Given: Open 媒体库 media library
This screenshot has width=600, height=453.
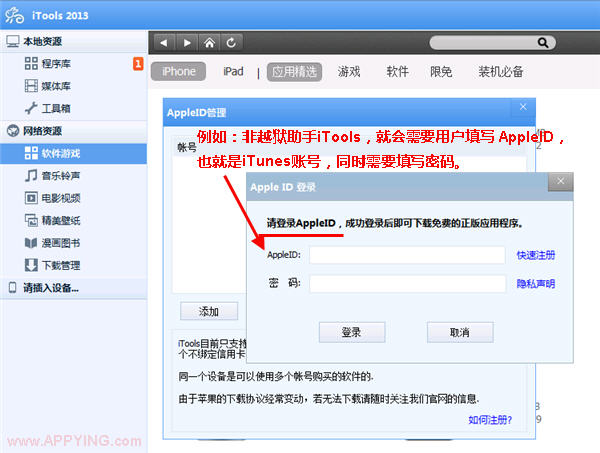Looking at the screenshot, I should pyautogui.click(x=54, y=86).
